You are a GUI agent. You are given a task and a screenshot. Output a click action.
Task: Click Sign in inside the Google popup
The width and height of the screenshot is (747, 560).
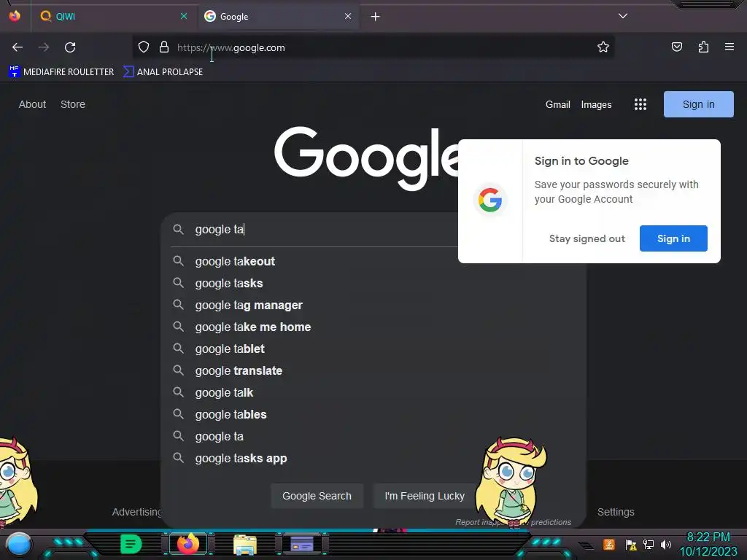point(673,238)
